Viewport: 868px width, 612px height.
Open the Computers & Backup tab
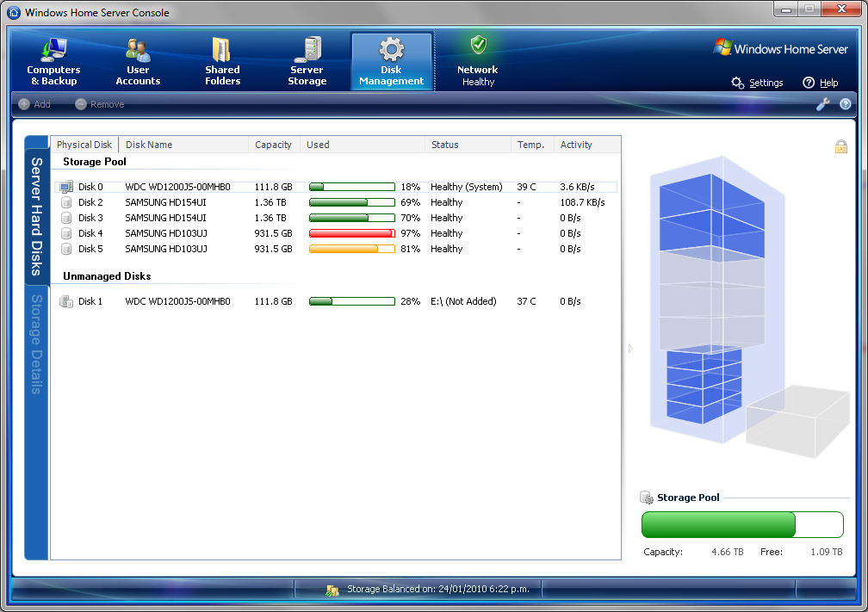click(x=53, y=61)
